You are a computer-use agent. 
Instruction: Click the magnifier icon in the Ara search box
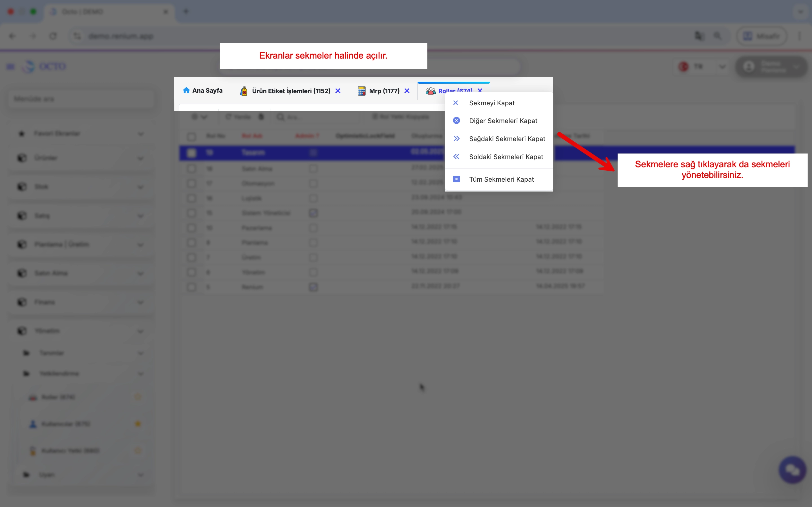click(x=281, y=117)
